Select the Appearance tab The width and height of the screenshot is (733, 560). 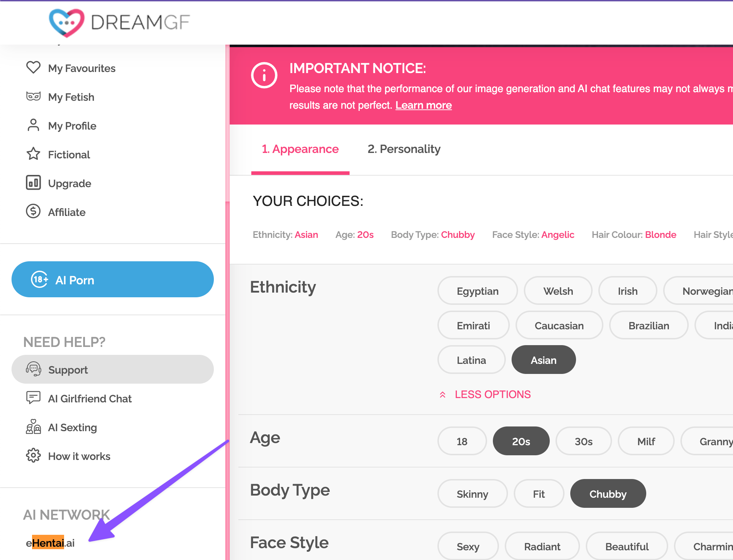click(300, 149)
